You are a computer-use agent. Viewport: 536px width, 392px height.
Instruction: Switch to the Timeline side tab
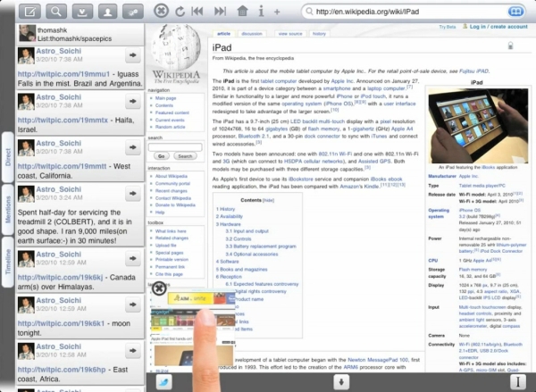(x=8, y=262)
